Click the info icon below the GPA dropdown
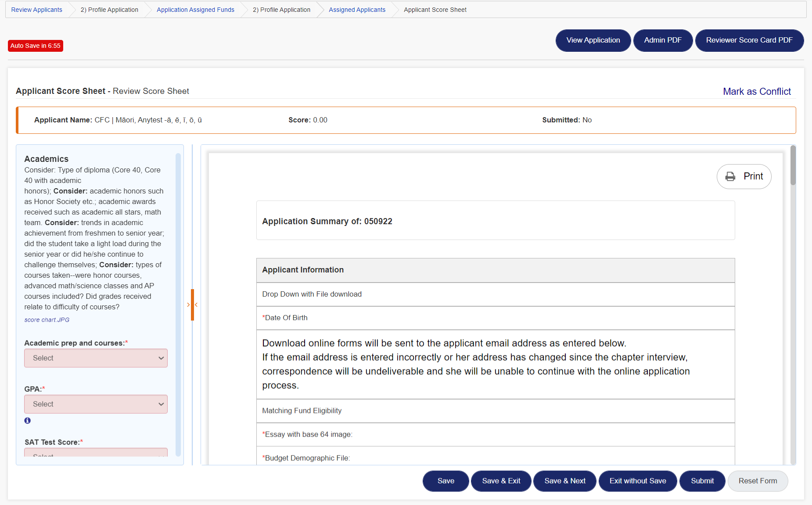This screenshot has width=812, height=505. [x=28, y=420]
